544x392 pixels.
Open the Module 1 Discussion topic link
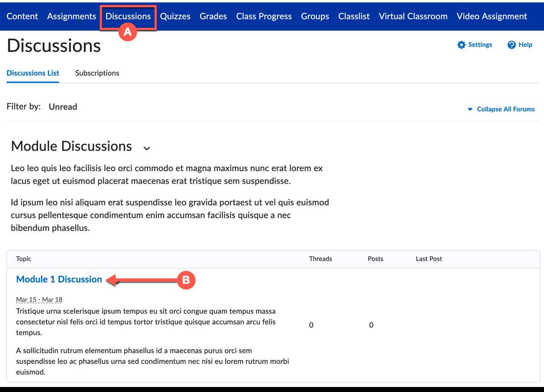click(x=59, y=279)
